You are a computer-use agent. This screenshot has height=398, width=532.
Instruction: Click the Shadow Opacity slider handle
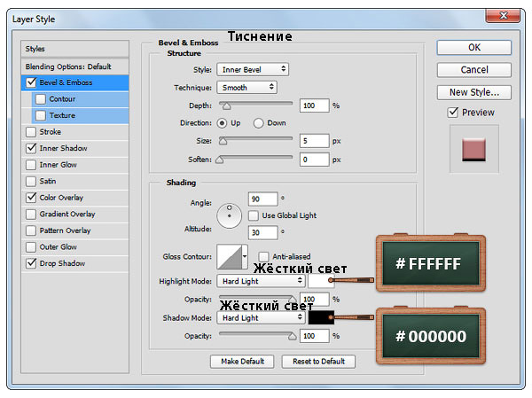[292, 336]
